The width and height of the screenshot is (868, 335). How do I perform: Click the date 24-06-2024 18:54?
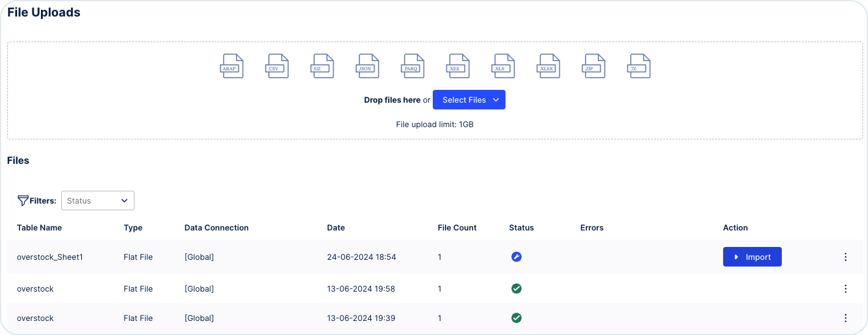[x=362, y=257]
